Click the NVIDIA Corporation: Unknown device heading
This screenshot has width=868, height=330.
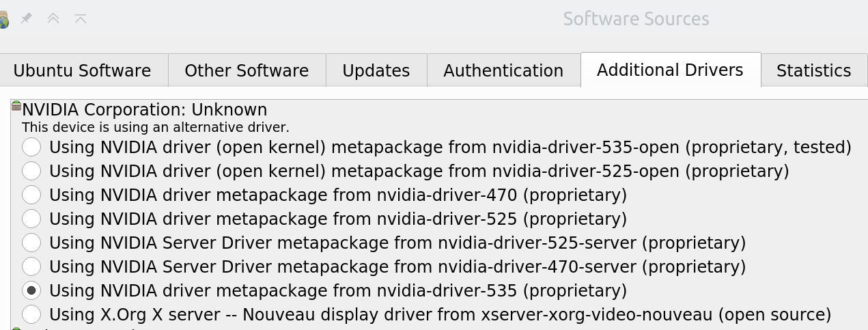click(x=145, y=109)
